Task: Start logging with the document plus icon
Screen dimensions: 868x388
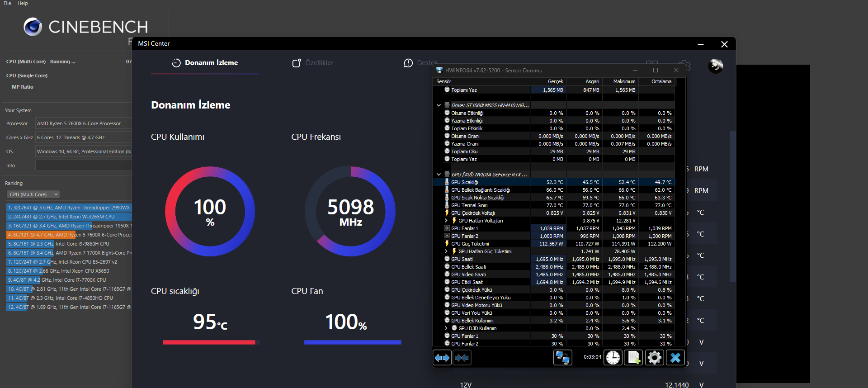Action: [x=633, y=358]
